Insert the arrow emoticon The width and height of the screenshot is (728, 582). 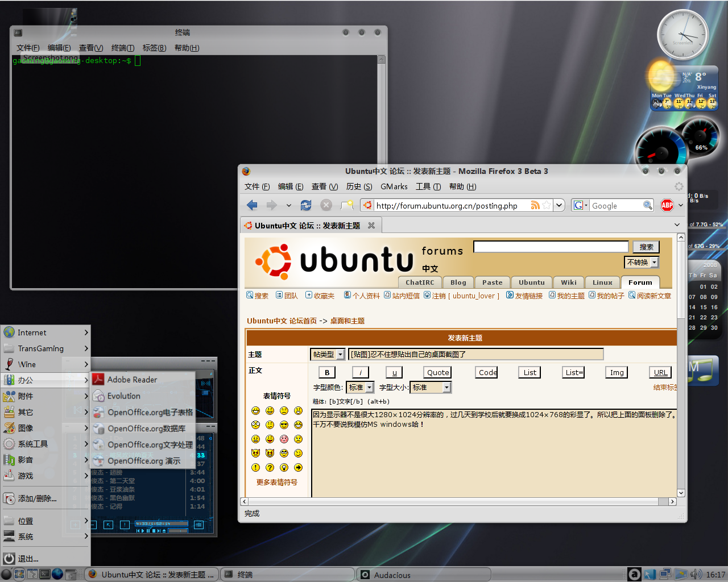298,467
